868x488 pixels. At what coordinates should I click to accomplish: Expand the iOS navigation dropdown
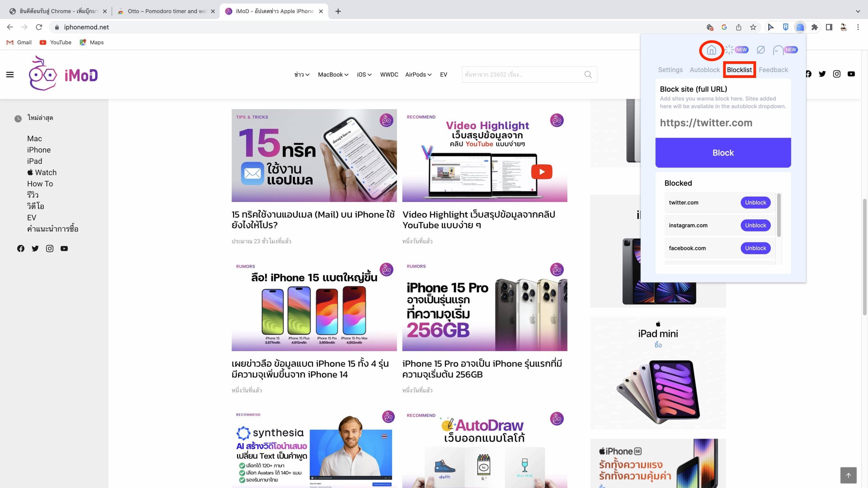point(364,75)
